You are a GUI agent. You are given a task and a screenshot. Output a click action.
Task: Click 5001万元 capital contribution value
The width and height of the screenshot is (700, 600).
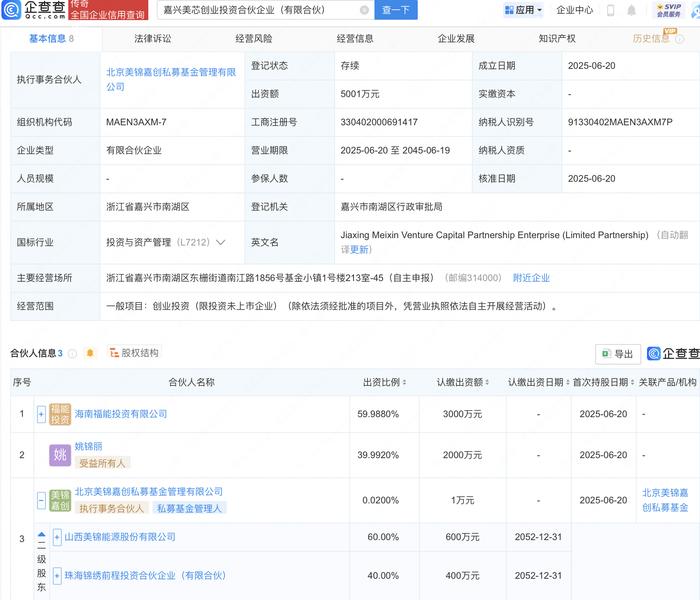(x=359, y=94)
